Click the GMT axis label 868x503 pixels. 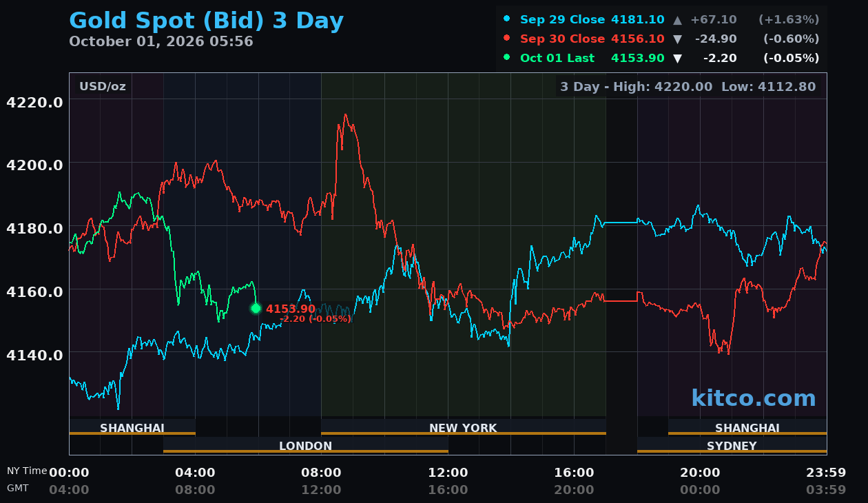(x=18, y=487)
